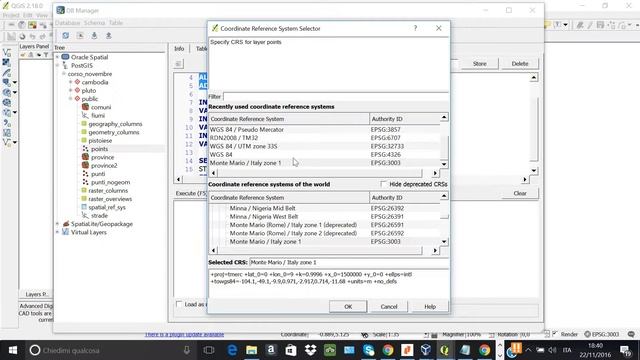Click the fiumi line layer icon
Image resolution: width=640 pixels, height=360 pixels.
click(x=85, y=116)
